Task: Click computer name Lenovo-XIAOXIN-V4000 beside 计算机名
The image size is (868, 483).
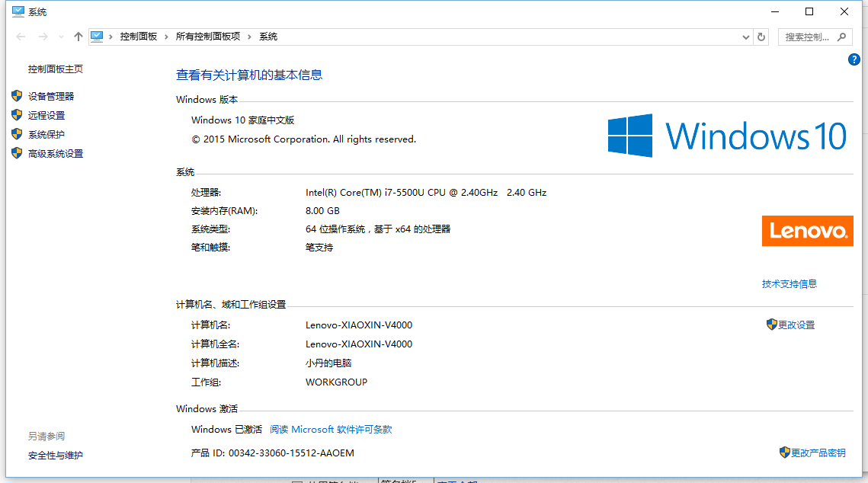Action: tap(359, 325)
